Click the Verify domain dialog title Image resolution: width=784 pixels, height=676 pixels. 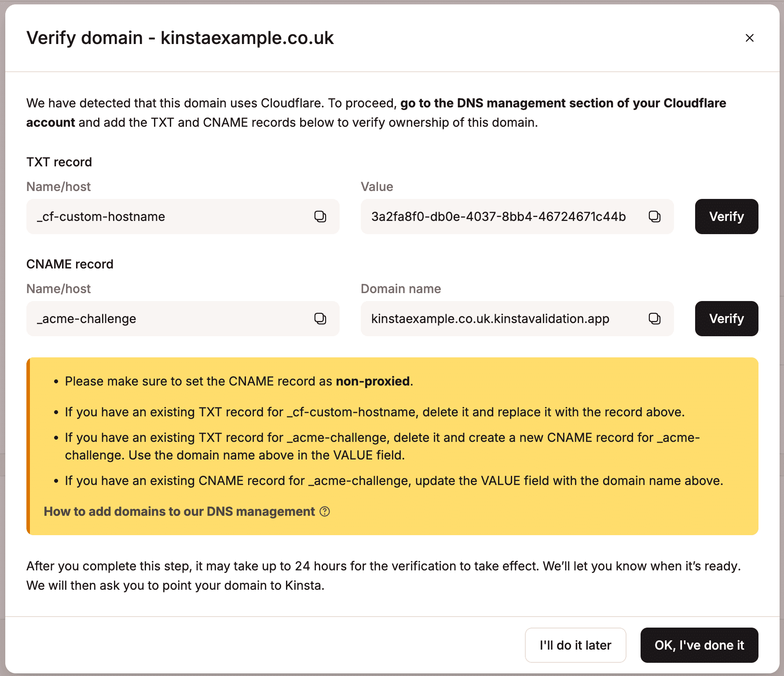[180, 38]
